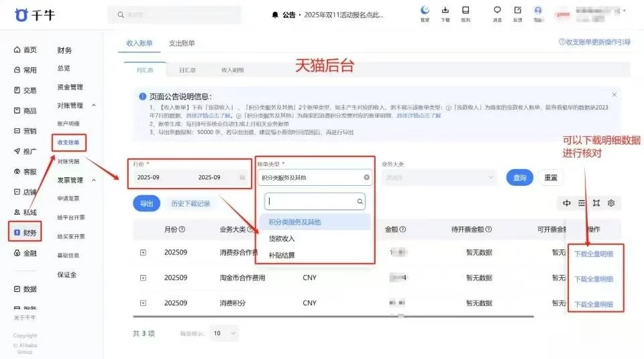This screenshot has width=644, height=359.
Task: Collapse the 对账管理 menu group
Action: (x=93, y=105)
